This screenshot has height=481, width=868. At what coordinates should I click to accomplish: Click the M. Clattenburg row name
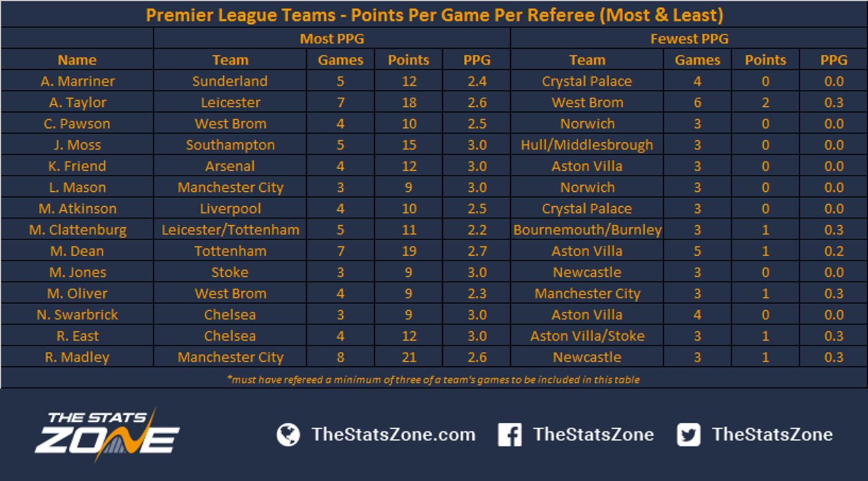78,230
